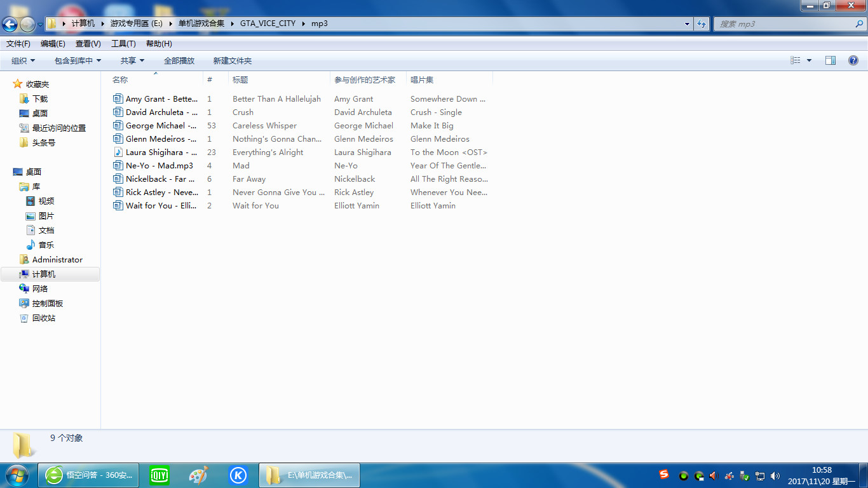Expand the 共享 dropdown
Viewport: 868px width, 488px height.
pos(132,61)
